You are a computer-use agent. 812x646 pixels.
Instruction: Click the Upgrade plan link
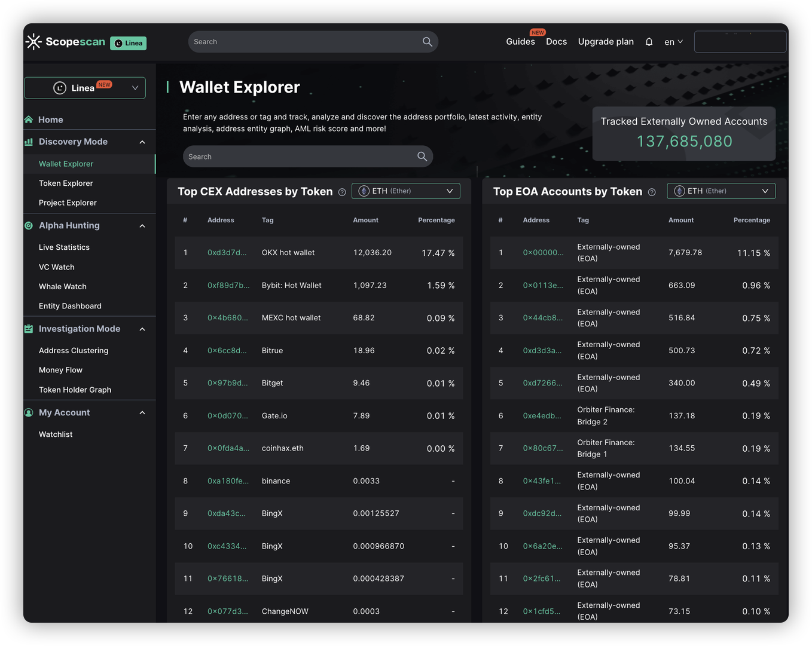(x=606, y=42)
